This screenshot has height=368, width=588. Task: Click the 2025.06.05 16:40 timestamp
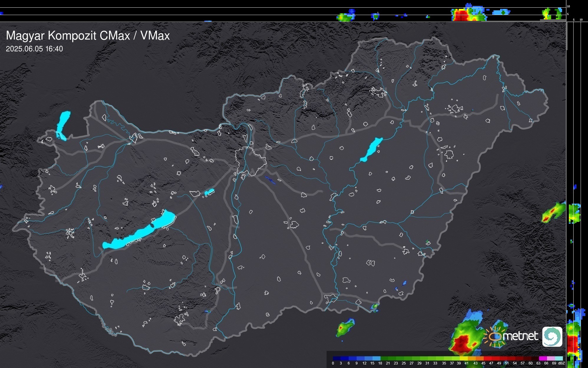point(34,49)
